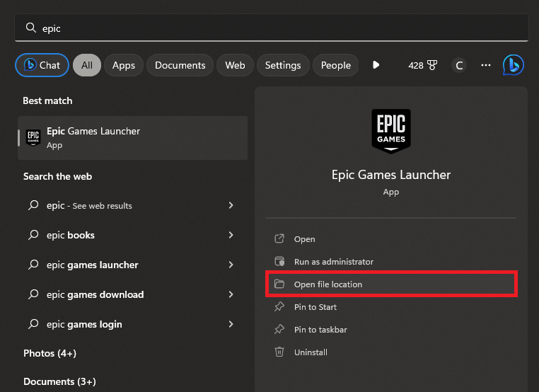Open the C user account avatar
This screenshot has height=392, width=539.
coord(459,65)
